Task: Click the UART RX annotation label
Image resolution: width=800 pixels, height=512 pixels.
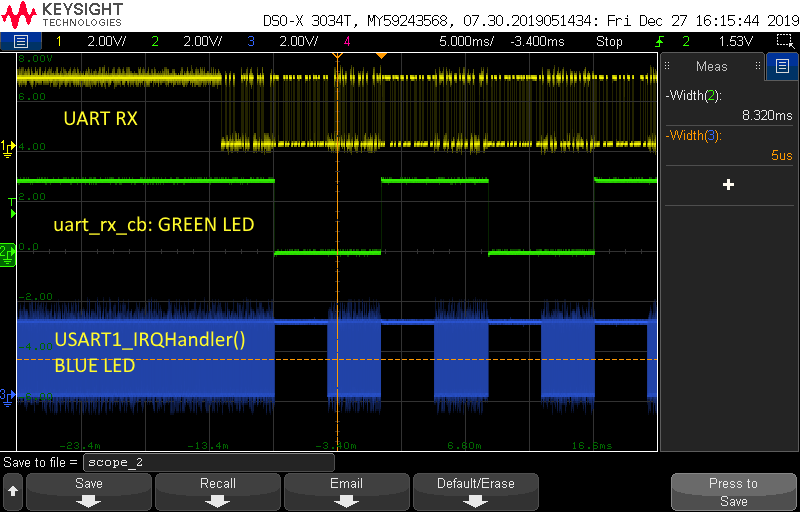Action: 101,119
